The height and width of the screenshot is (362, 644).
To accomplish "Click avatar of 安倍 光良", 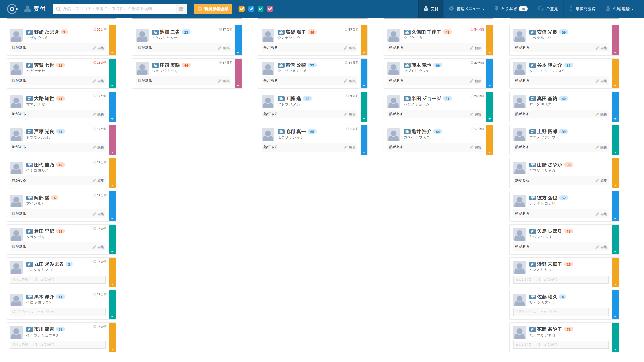I will tap(520, 35).
